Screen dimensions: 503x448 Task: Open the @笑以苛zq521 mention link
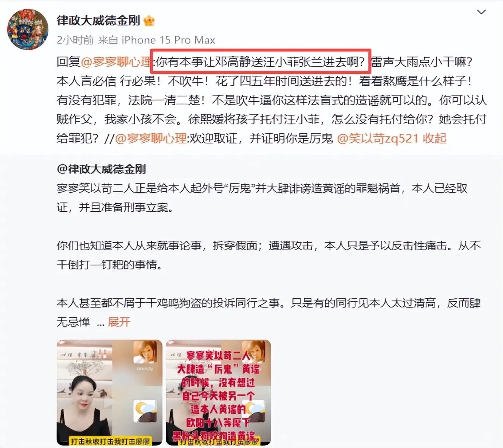(378, 139)
